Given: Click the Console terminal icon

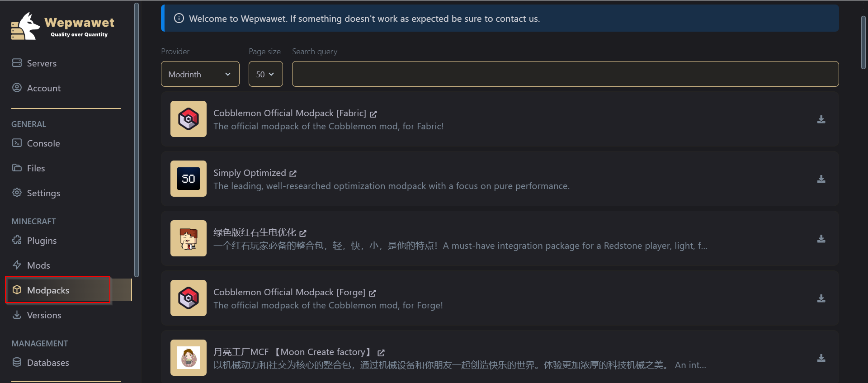Looking at the screenshot, I should 17,143.
